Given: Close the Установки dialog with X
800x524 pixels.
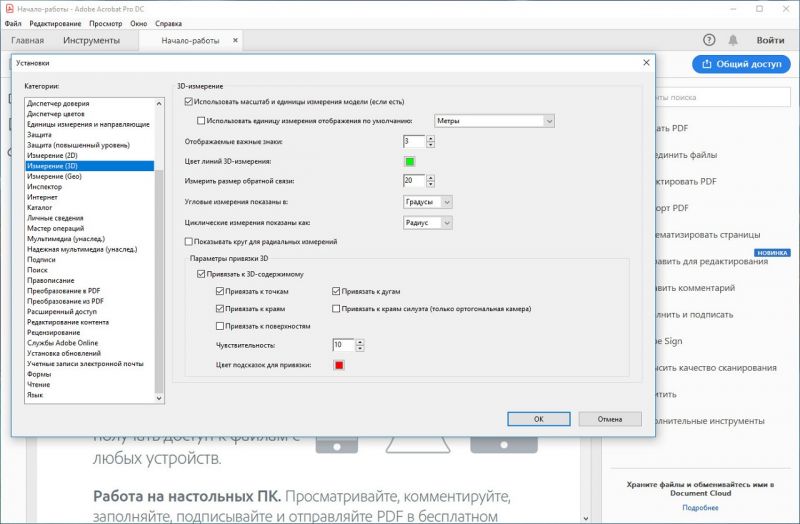Looking at the screenshot, I should (x=646, y=62).
